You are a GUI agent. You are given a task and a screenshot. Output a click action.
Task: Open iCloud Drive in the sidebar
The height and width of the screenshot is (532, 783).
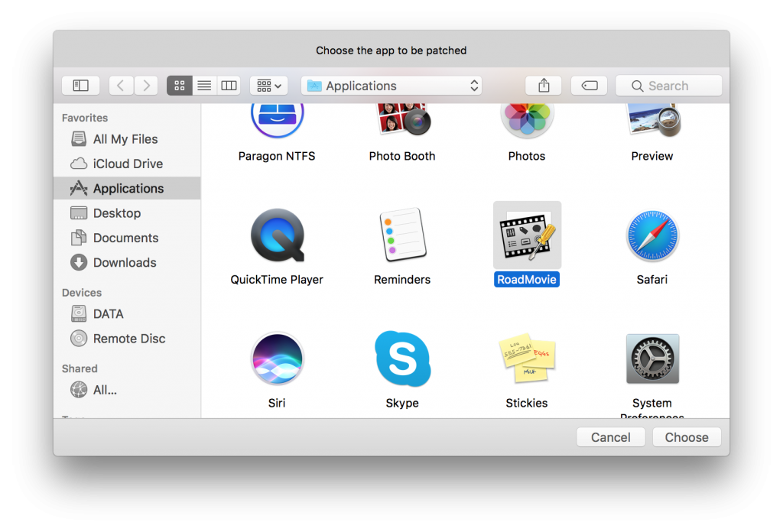point(127,164)
